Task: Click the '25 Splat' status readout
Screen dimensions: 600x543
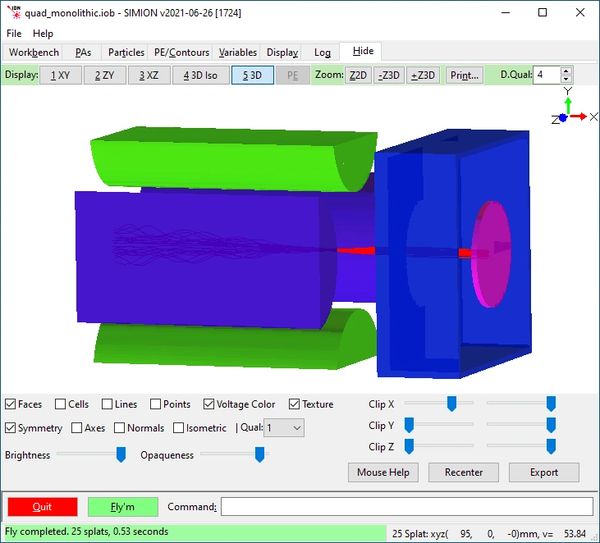Action: (x=489, y=533)
